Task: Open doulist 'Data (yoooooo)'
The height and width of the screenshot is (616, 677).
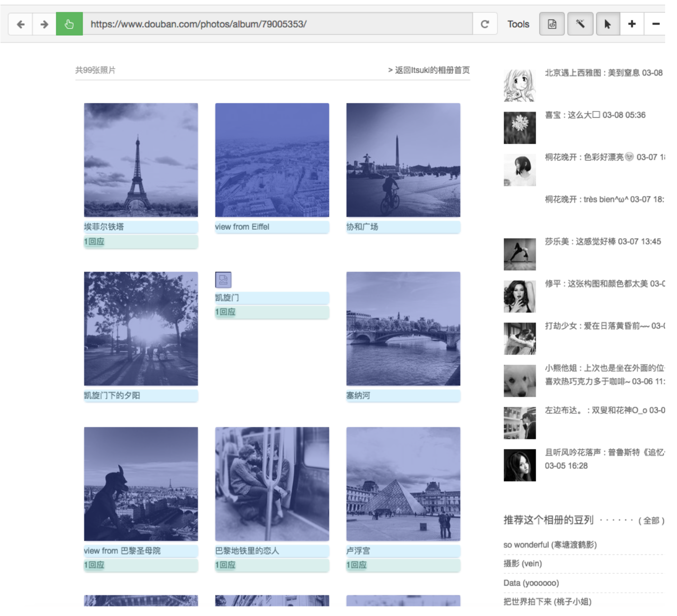Action: 531,583
